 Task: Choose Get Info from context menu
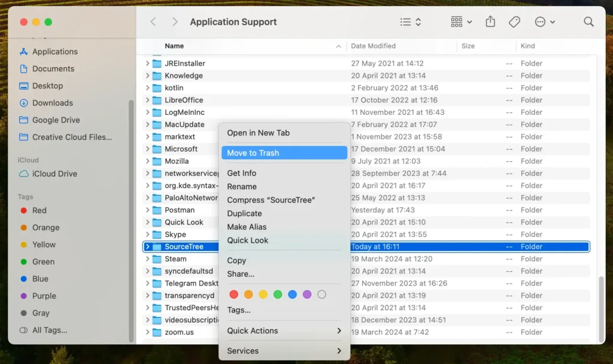[x=284, y=173]
